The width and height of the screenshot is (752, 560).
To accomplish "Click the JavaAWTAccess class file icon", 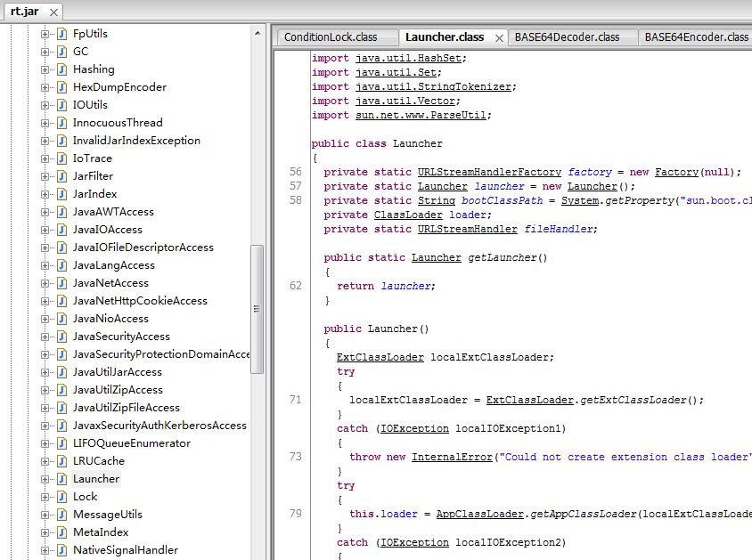I will [61, 212].
